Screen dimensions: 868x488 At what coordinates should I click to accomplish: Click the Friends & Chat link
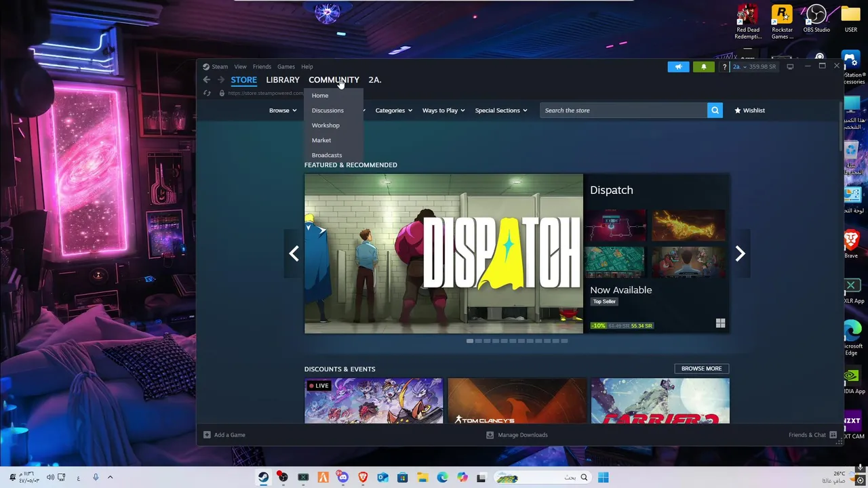coord(807,435)
